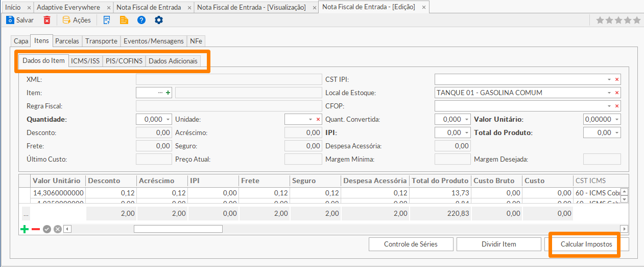Click the orange notes document icon
This screenshot has width=644, height=267.
(124, 20)
